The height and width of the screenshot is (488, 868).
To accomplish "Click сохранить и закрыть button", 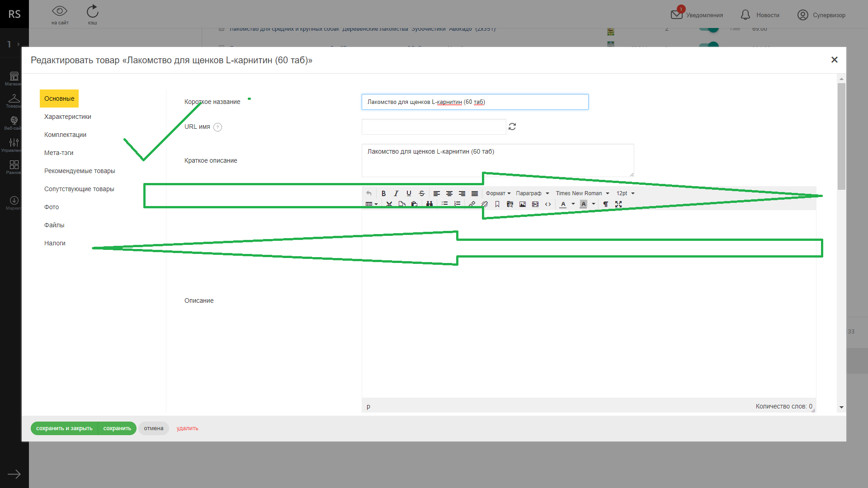I will tap(64, 428).
